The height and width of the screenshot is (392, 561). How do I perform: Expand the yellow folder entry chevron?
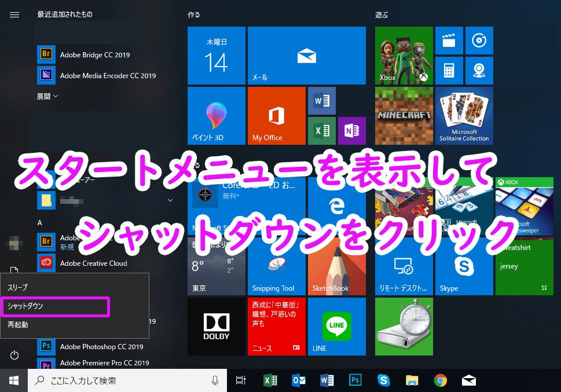[170, 200]
